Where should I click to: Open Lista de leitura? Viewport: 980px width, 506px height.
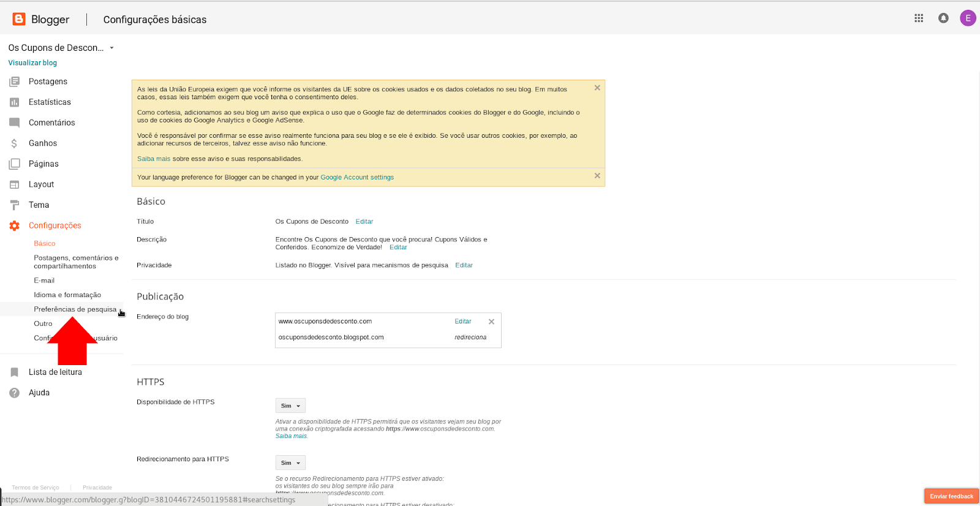(x=55, y=372)
